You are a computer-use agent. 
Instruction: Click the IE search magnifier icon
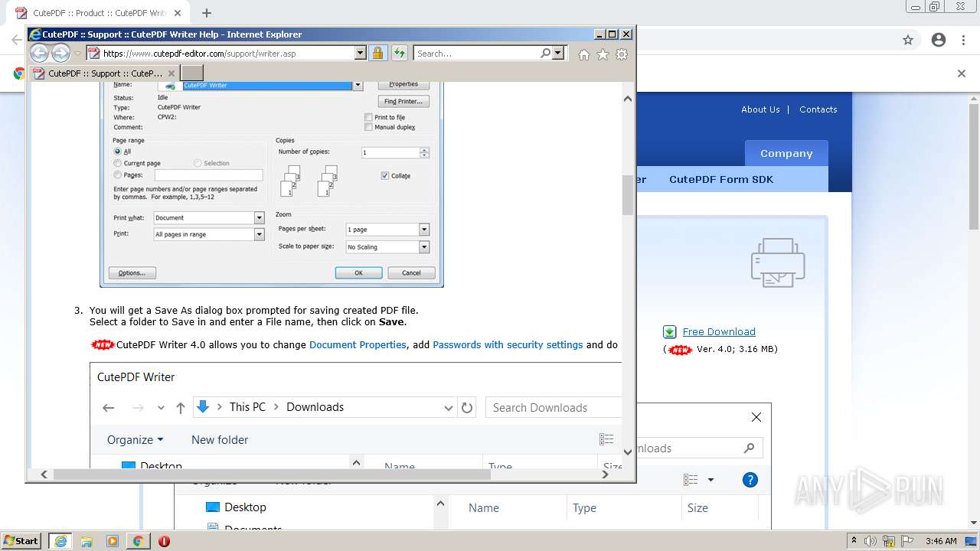[545, 53]
